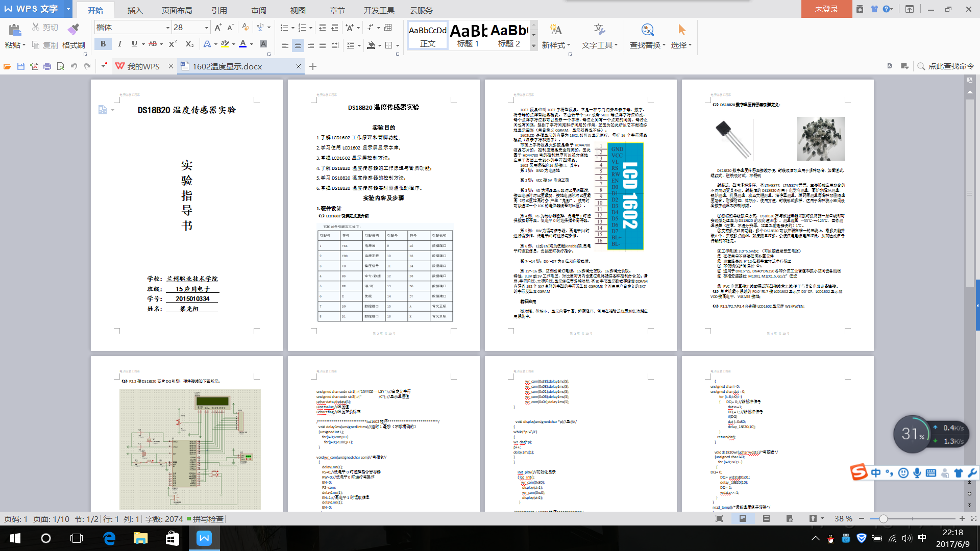Click the Select cursor icon
The image size is (980, 551).
[x=682, y=30]
